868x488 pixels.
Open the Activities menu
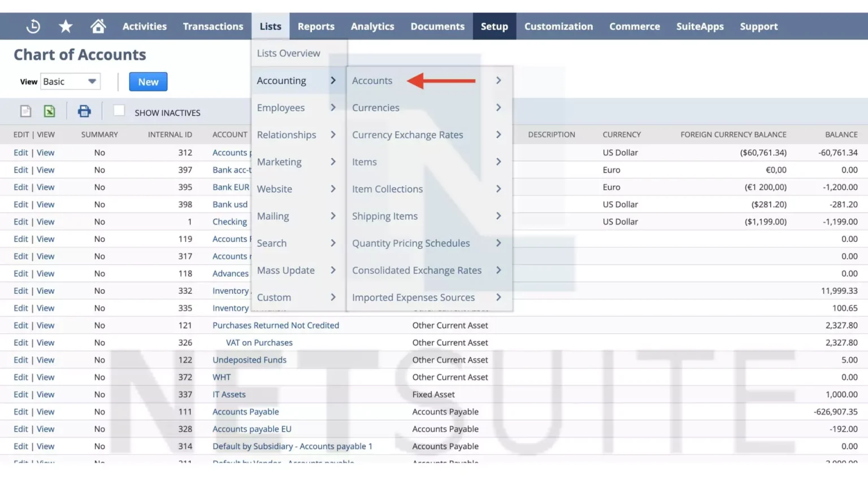[145, 26]
